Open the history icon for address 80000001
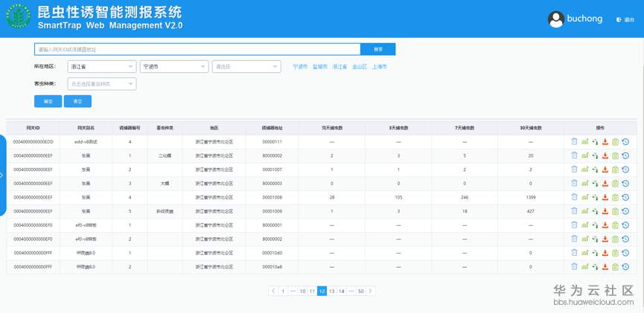Viewport: 644px width, 313px height. coord(625,225)
